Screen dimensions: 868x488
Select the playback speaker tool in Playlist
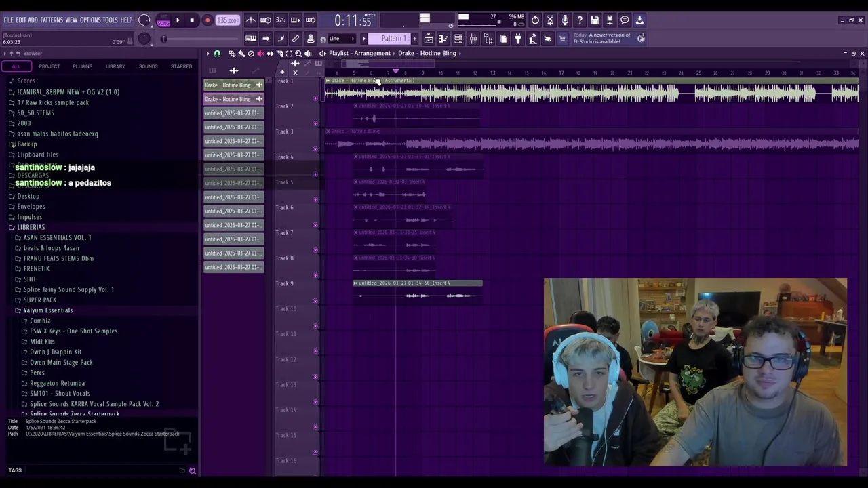(308, 54)
